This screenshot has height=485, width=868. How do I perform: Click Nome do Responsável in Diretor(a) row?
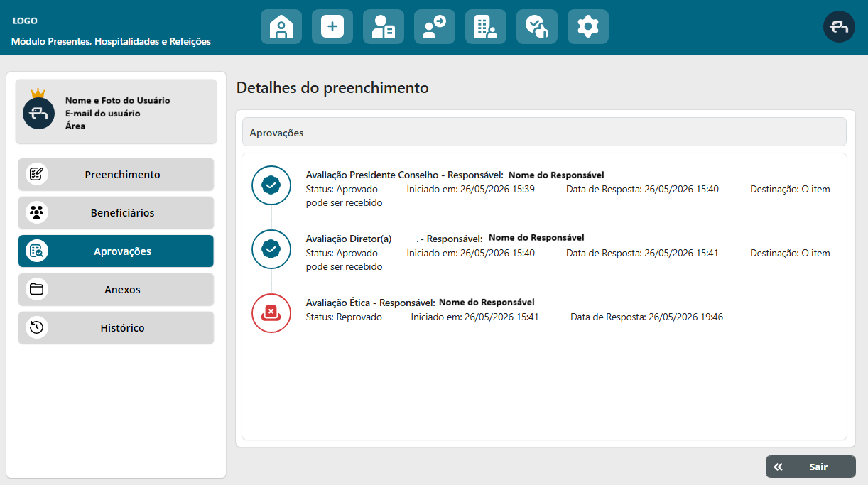536,238
